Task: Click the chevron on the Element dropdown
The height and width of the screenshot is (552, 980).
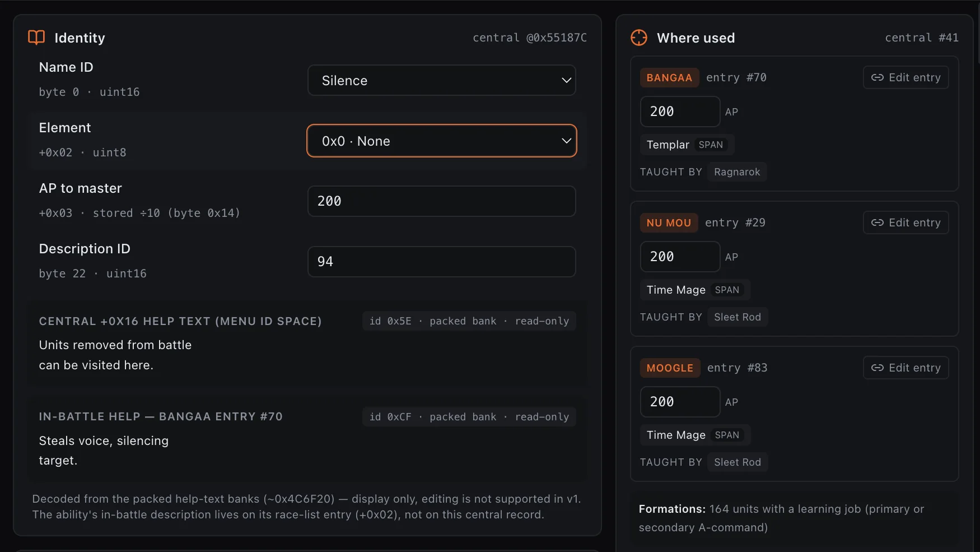Action: (566, 141)
